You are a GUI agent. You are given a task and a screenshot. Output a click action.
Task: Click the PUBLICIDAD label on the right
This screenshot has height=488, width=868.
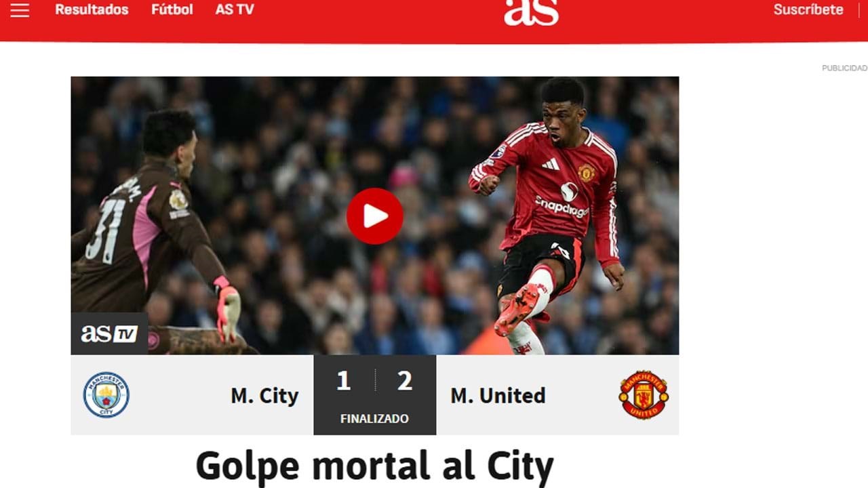(844, 68)
